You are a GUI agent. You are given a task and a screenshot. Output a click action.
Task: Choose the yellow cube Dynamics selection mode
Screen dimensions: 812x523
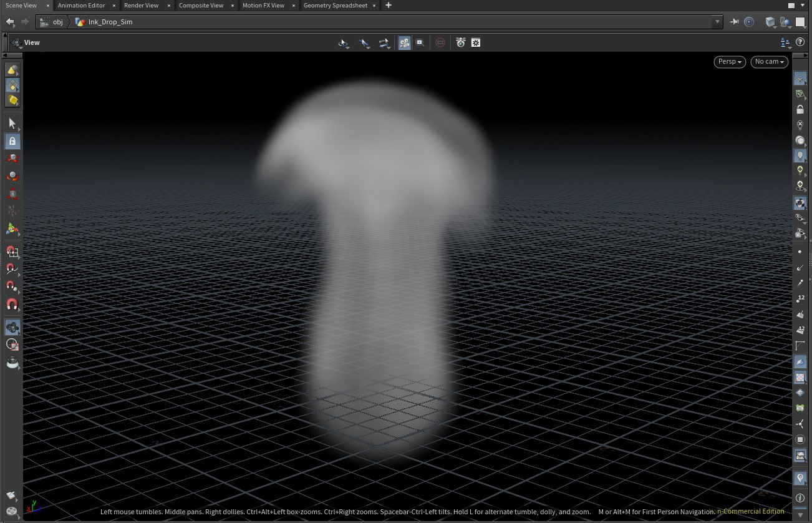coord(12,100)
